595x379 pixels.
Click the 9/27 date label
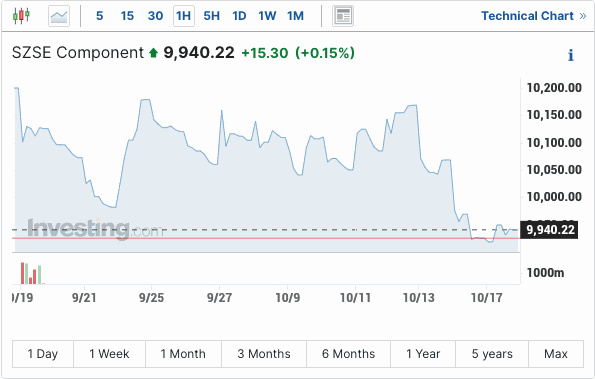pyautogui.click(x=219, y=297)
